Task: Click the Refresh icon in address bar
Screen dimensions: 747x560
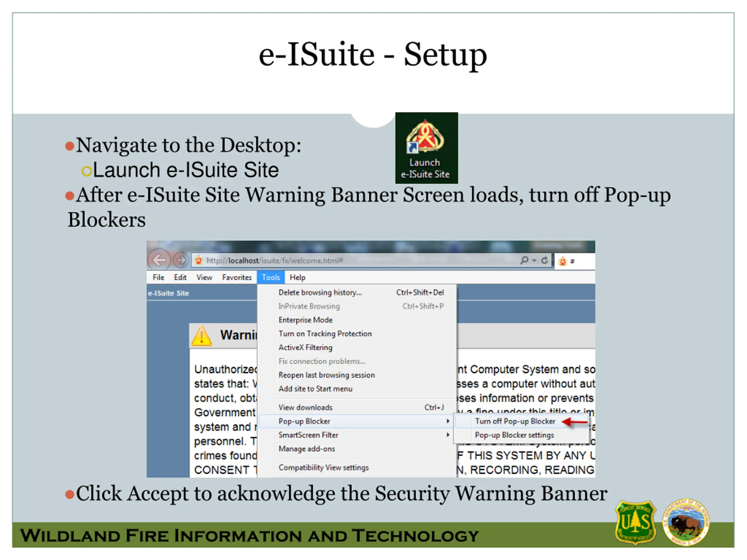Action: coord(544,260)
